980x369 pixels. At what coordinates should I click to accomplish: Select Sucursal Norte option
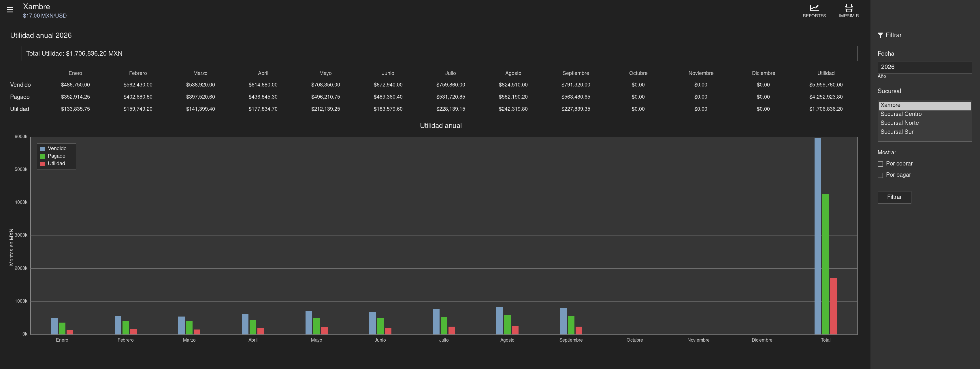(924, 123)
